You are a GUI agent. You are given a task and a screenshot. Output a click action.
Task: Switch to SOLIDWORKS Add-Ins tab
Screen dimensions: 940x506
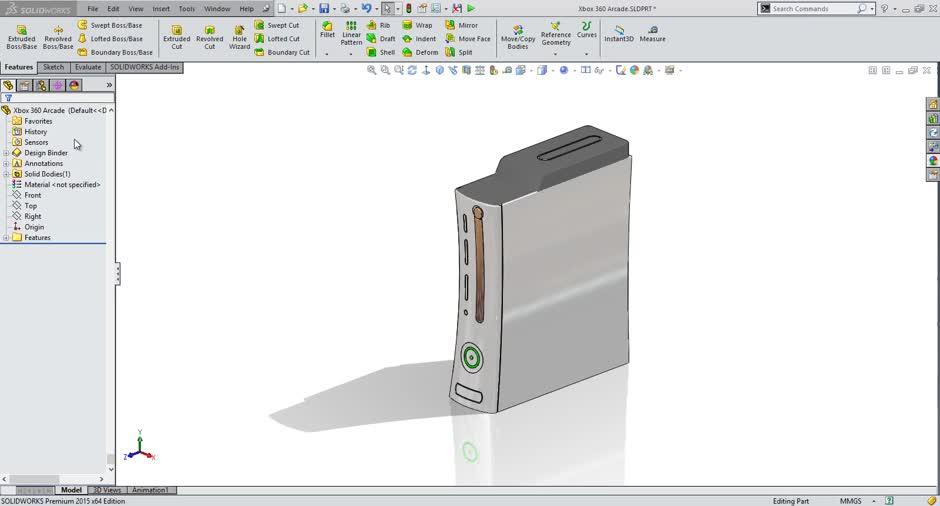tap(144, 67)
